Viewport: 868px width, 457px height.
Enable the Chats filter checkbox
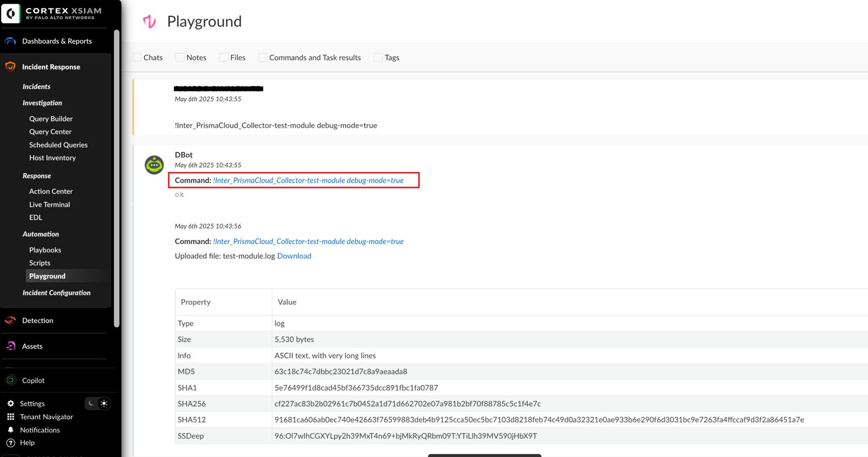coord(137,57)
